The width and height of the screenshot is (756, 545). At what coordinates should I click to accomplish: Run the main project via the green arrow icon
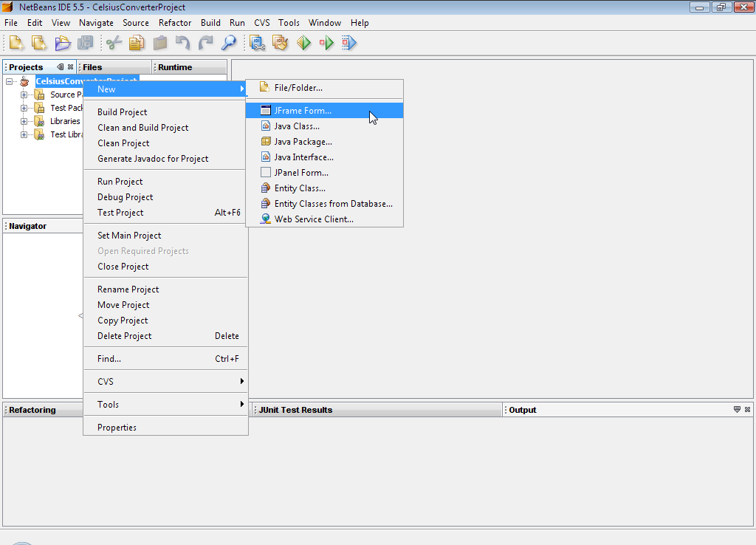(303, 43)
